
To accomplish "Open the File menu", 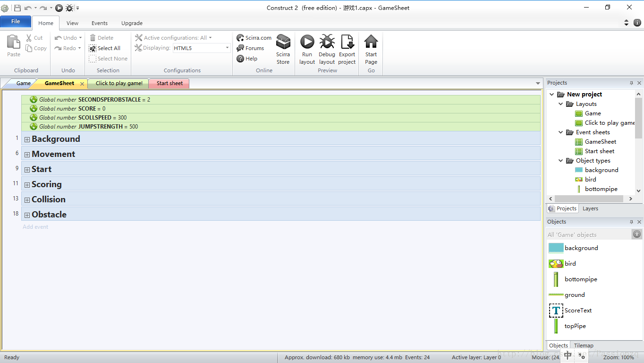I will pos(16,22).
